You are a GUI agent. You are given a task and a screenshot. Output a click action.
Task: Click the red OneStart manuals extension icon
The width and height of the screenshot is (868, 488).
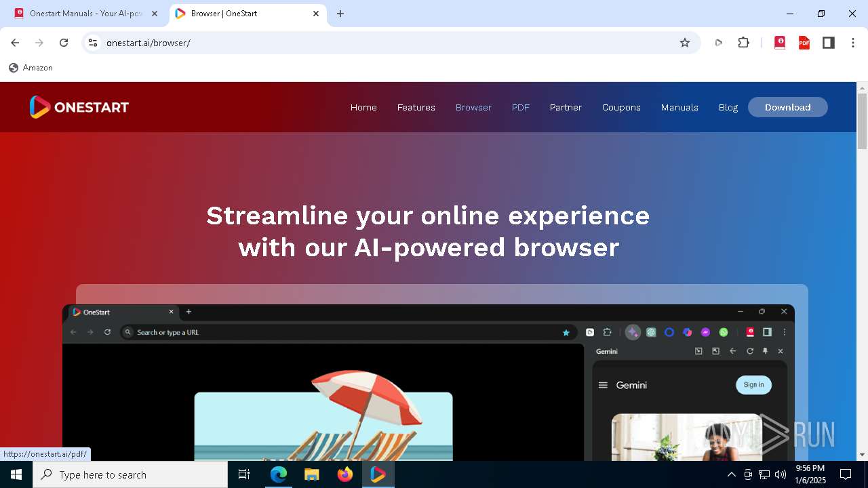(780, 43)
